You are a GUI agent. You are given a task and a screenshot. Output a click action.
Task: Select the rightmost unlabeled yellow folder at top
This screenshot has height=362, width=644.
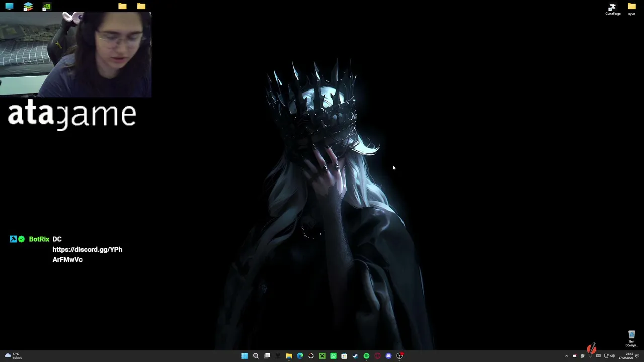141,6
